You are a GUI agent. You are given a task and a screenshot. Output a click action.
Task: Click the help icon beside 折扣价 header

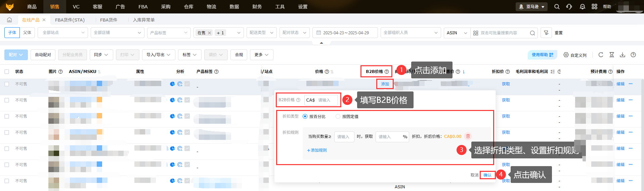coord(508,72)
